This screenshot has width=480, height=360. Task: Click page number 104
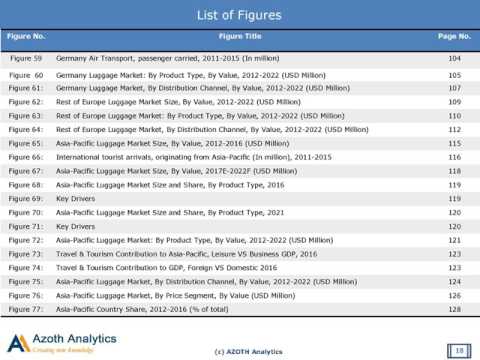(x=455, y=58)
